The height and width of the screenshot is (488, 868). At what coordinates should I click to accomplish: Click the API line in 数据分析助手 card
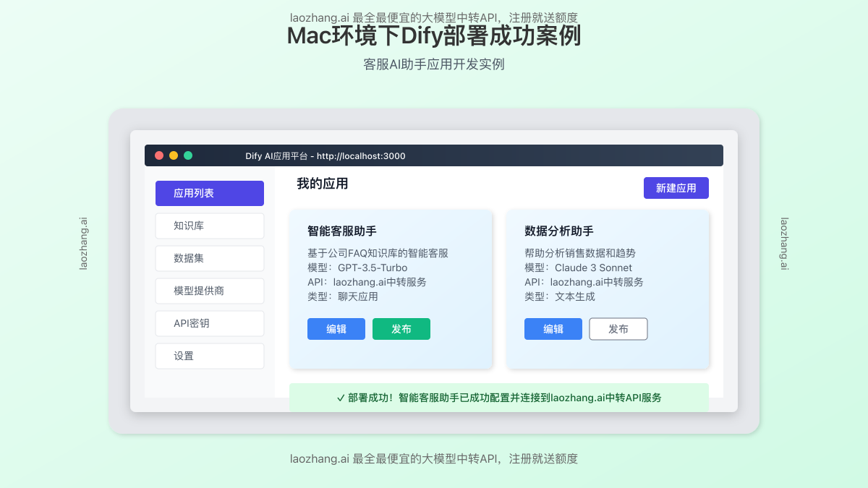[584, 282]
